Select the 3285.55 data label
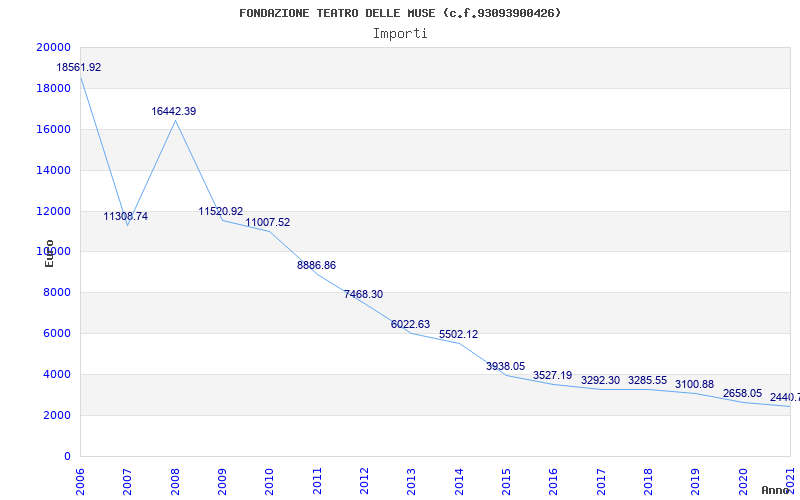This screenshot has width=800, height=500. 647,381
